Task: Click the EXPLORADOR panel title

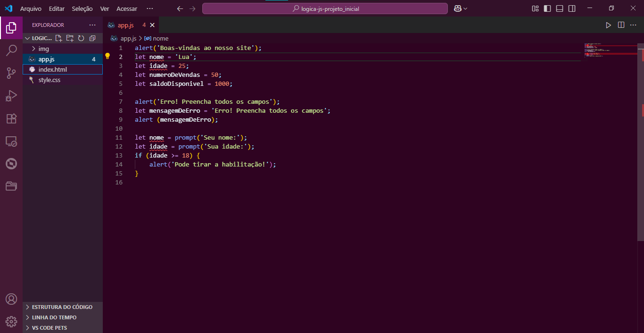Action: 48,25
